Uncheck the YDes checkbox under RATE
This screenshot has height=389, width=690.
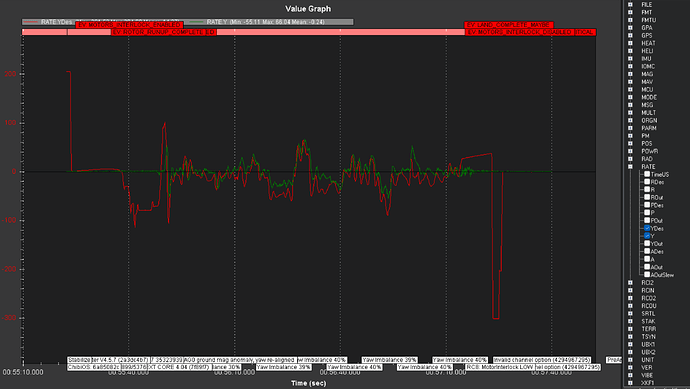coord(647,228)
